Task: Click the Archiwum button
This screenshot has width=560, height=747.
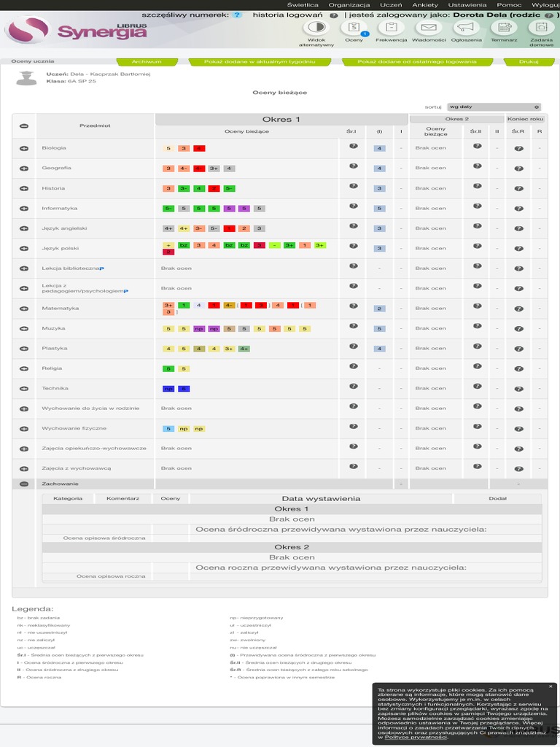Action: pos(147,61)
